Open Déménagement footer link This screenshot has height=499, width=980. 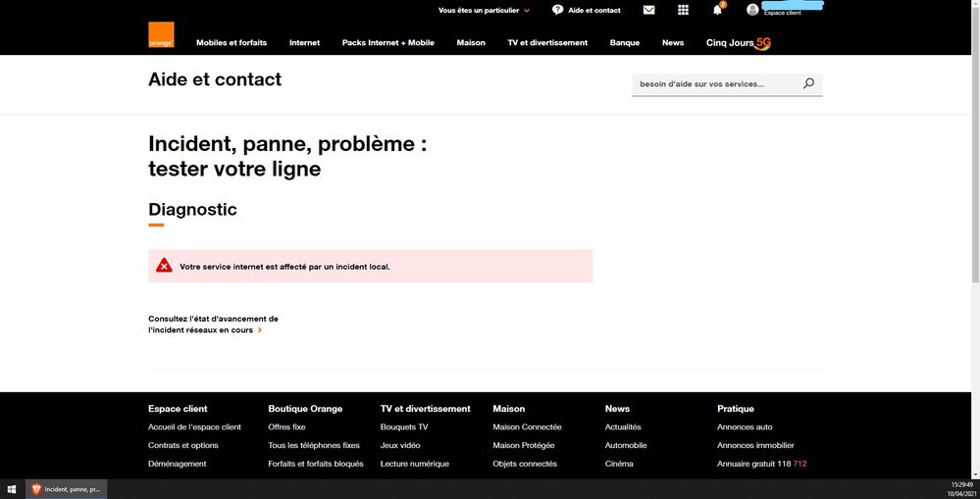(x=177, y=464)
